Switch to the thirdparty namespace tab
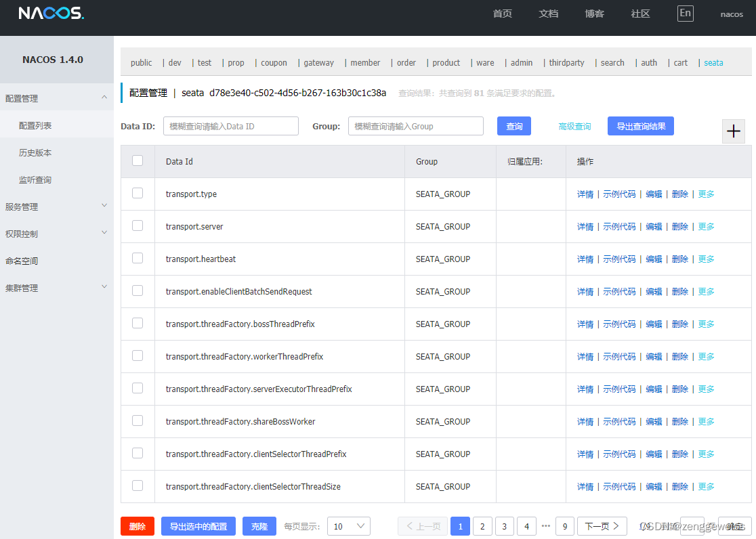756x539 pixels. 566,63
